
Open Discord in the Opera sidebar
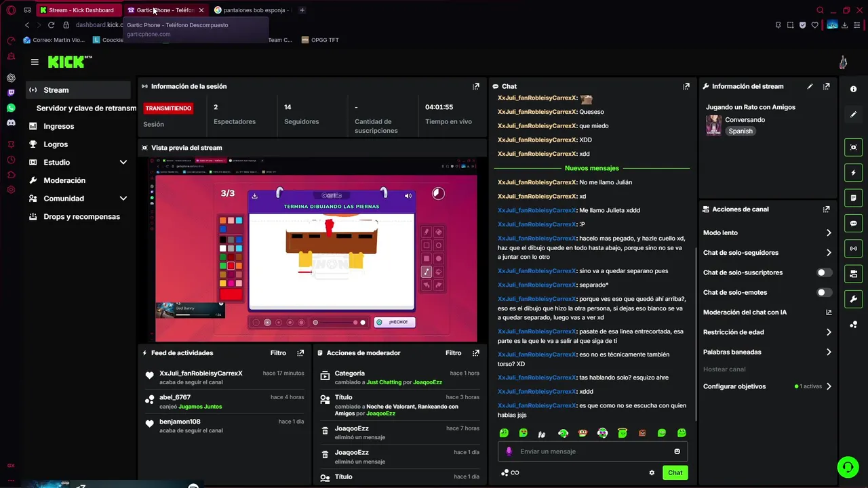(x=11, y=123)
